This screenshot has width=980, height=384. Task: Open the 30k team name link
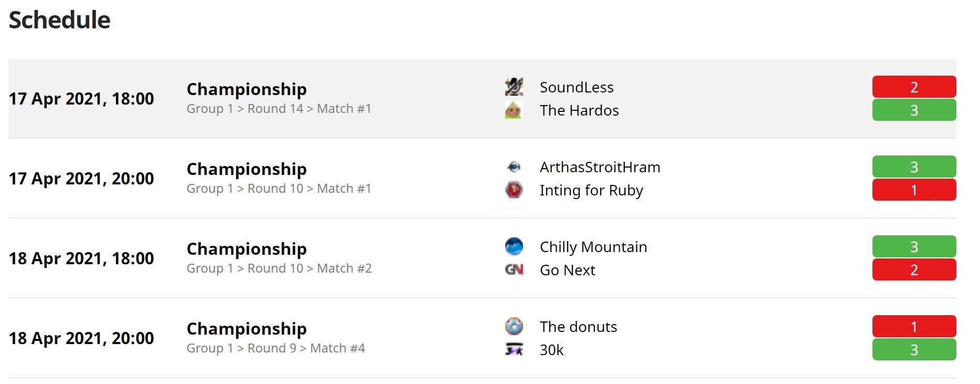pos(551,350)
